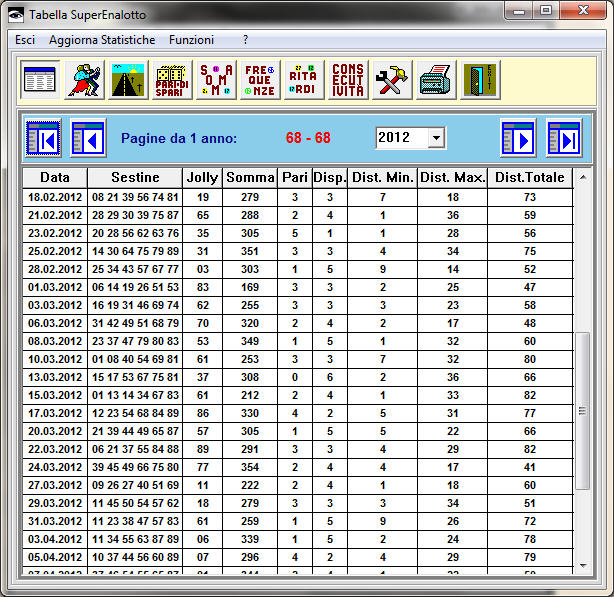This screenshot has height=597, width=614.
Task: Select date cell 31.03.2012
Action: [x=55, y=521]
